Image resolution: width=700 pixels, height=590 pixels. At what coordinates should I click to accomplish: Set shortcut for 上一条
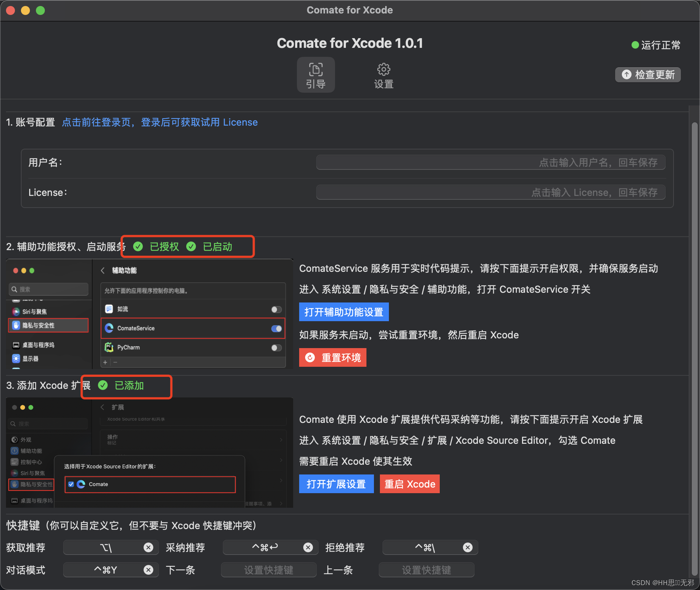(427, 570)
